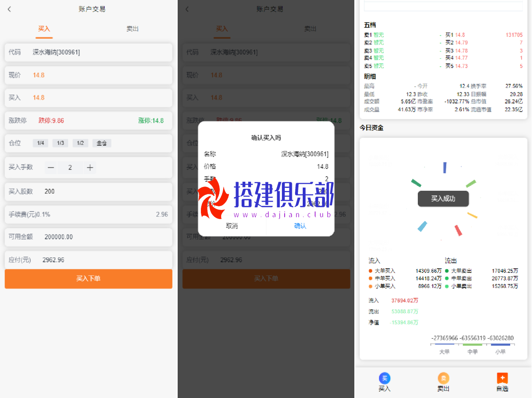Increase 买入手数 with the plus button
532x398 pixels.
pos(90,168)
